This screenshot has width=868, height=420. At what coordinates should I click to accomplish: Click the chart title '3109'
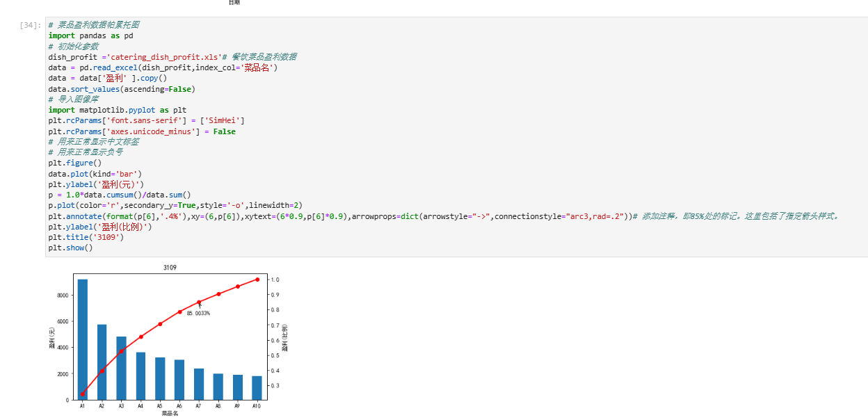(x=170, y=268)
